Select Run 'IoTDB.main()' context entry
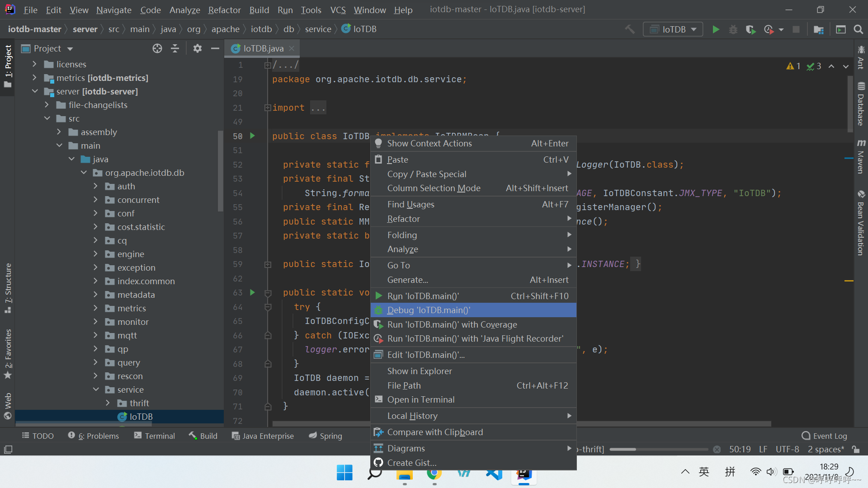Viewport: 868px width, 488px height. point(473,296)
